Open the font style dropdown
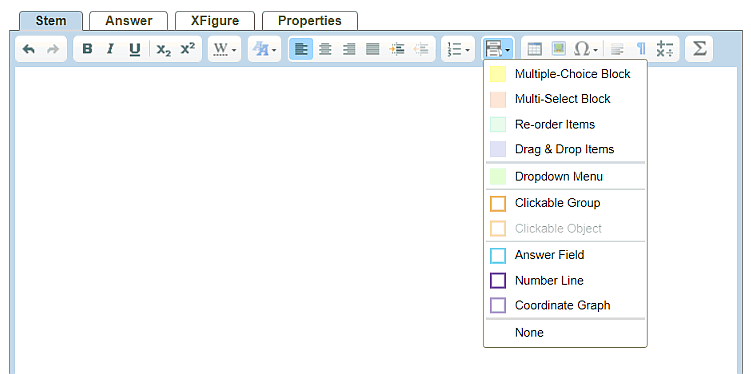Image resolution: width=751 pixels, height=374 pixels. (264, 49)
